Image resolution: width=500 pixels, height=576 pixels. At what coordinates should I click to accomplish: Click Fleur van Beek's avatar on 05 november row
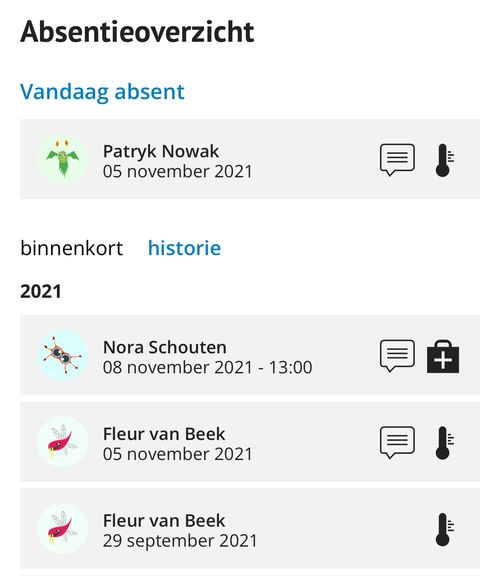click(x=63, y=442)
